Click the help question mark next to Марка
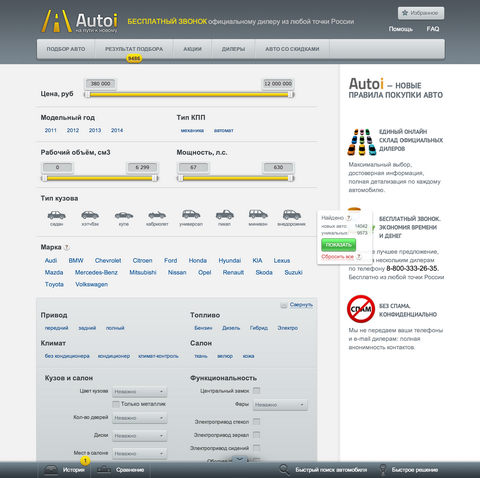The width and height of the screenshot is (480, 478). (66, 247)
